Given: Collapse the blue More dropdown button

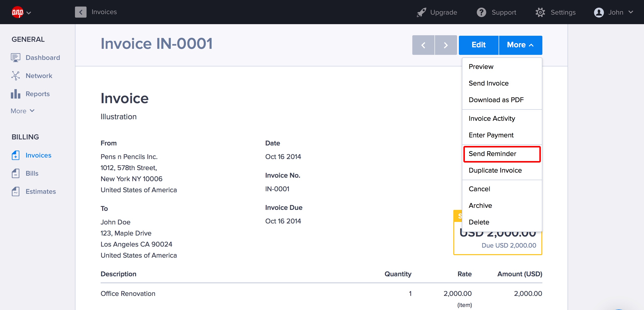Looking at the screenshot, I should coord(520,45).
